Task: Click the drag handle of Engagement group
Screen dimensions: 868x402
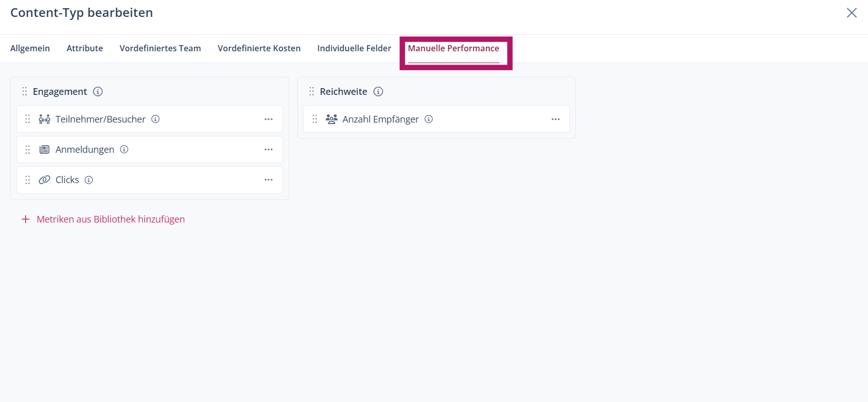Action: click(25, 92)
